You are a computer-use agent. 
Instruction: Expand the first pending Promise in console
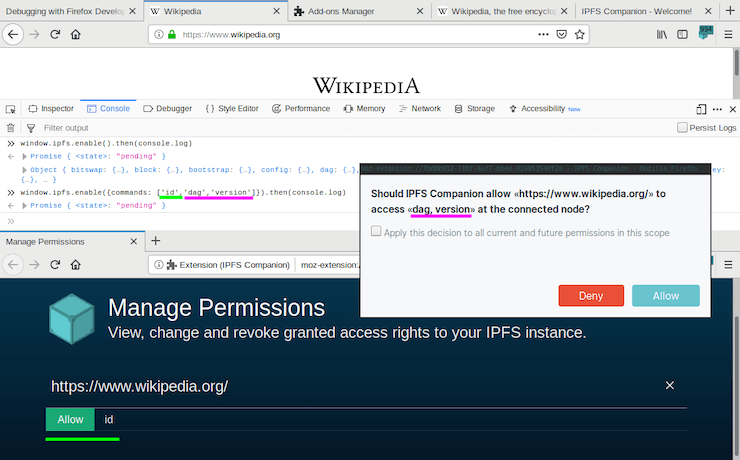coord(26,156)
